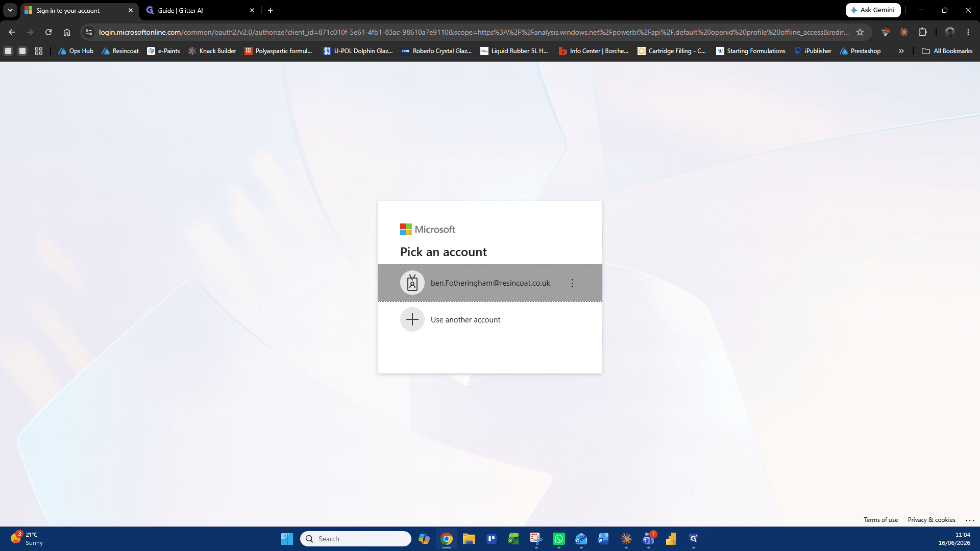
Task: Click the plus icon for another account
Action: pos(412,319)
